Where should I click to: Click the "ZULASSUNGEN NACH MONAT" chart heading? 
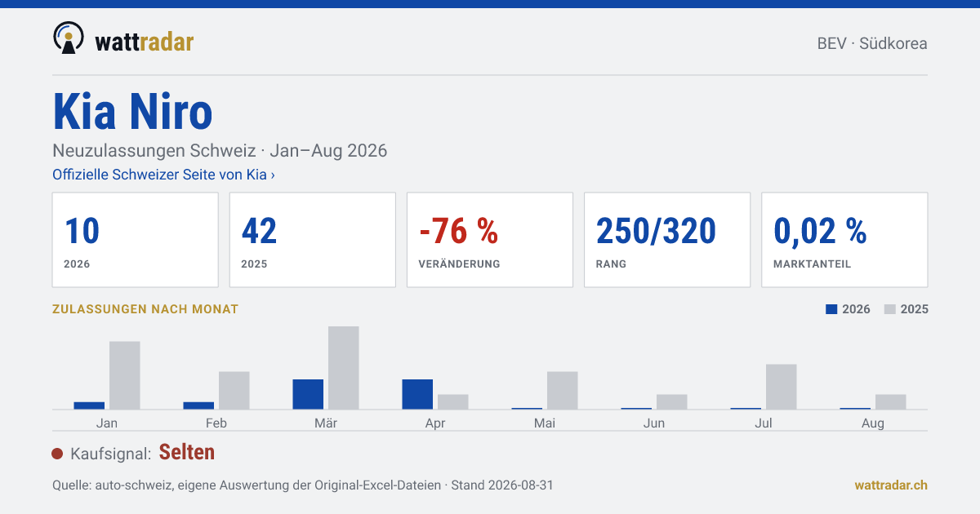click(x=145, y=309)
